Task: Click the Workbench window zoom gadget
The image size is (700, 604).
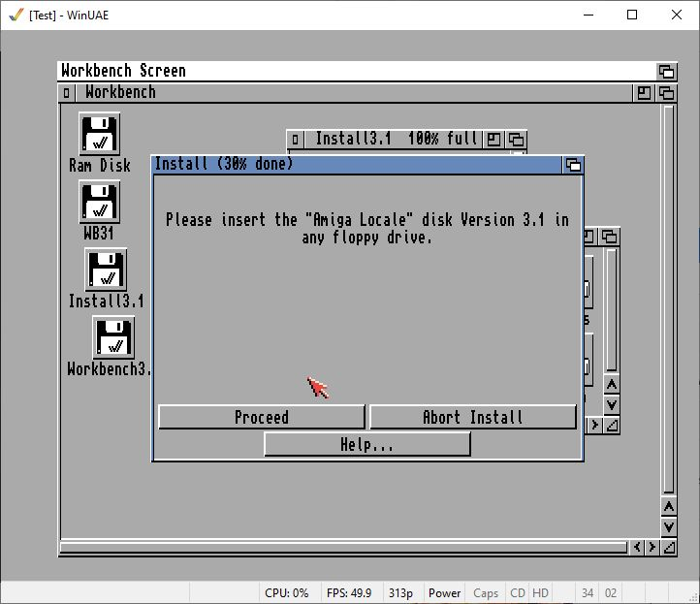Action: tap(644, 93)
